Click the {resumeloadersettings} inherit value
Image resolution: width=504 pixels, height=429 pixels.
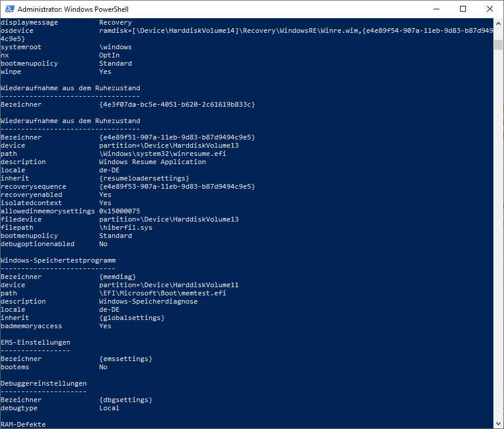pos(144,178)
